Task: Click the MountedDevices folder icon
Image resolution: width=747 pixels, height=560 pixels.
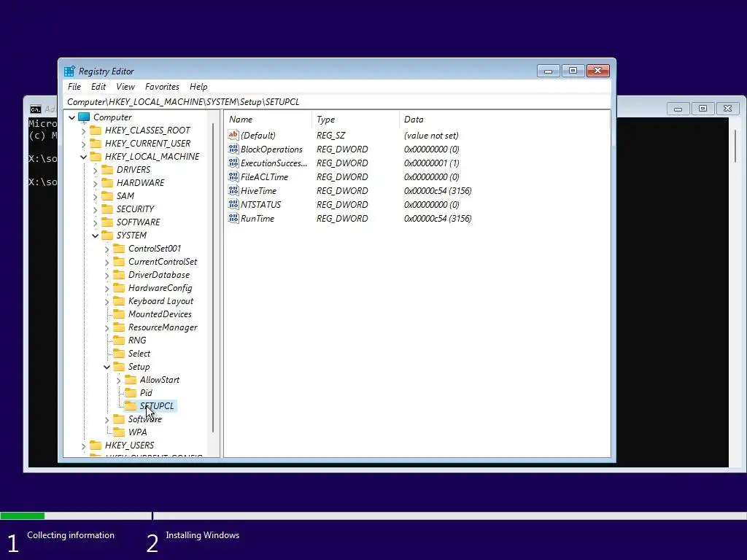Action: tap(119, 314)
